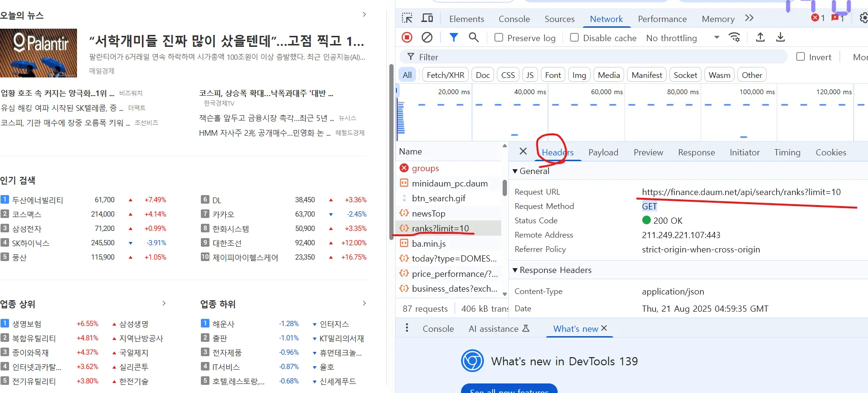Click the request list scrollbar thumb

coord(505,187)
